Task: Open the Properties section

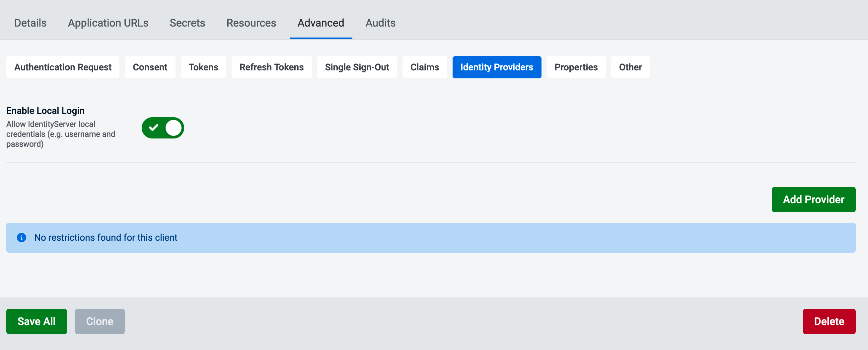Action: [x=576, y=67]
